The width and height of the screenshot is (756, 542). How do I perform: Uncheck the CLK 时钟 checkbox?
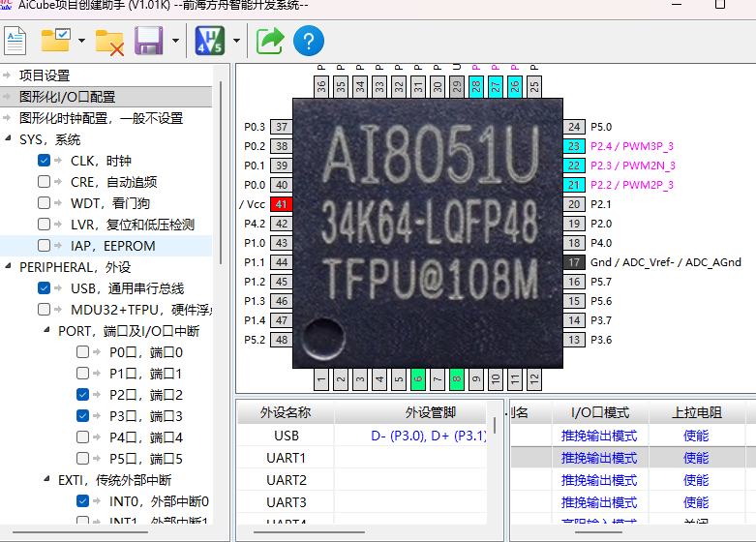click(x=44, y=160)
